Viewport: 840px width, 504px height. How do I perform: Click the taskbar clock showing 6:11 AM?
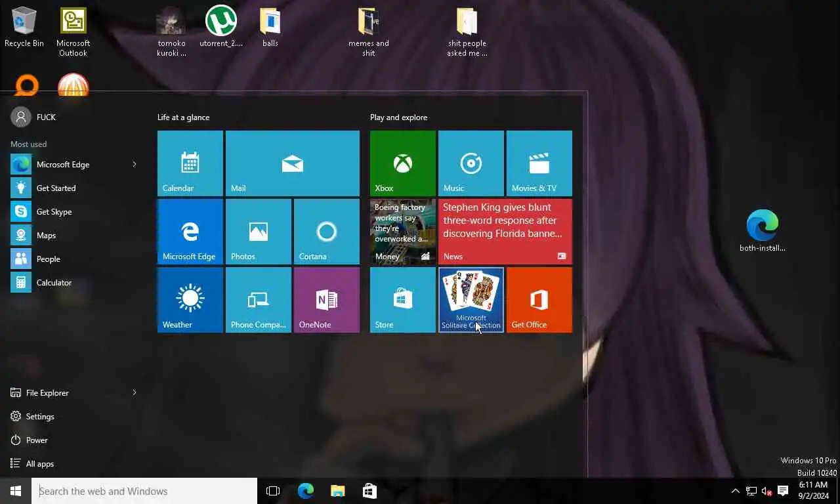(x=813, y=490)
